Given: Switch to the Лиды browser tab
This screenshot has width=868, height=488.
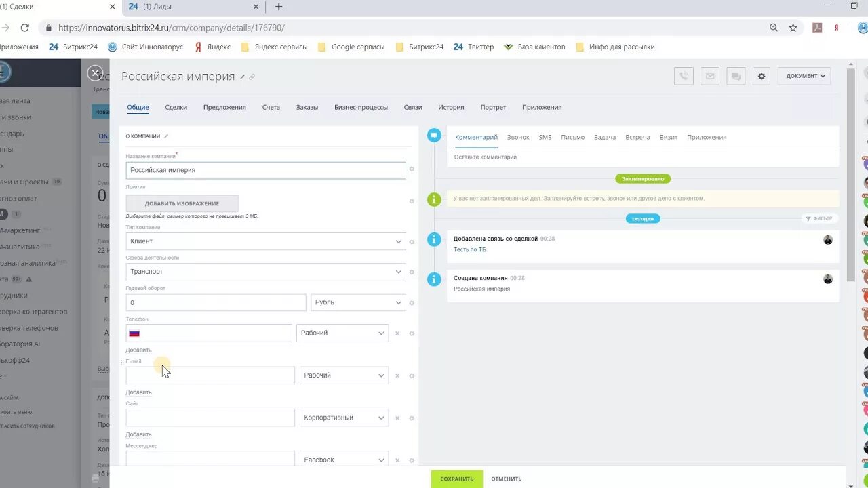Looking at the screenshot, I should click(194, 7).
